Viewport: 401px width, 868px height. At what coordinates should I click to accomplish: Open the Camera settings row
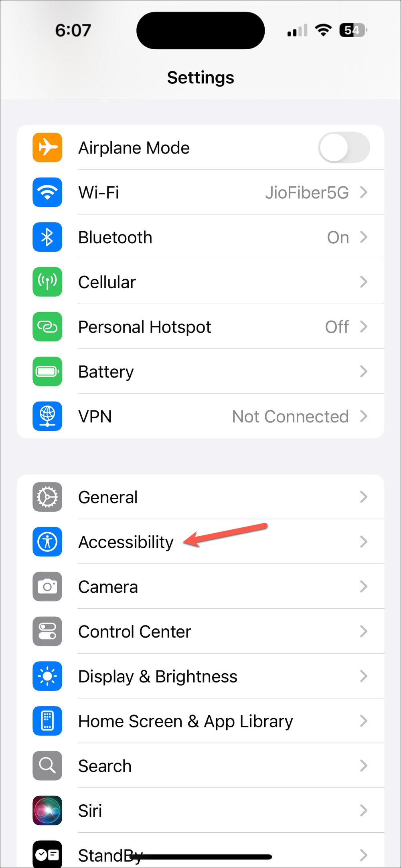[x=200, y=587]
